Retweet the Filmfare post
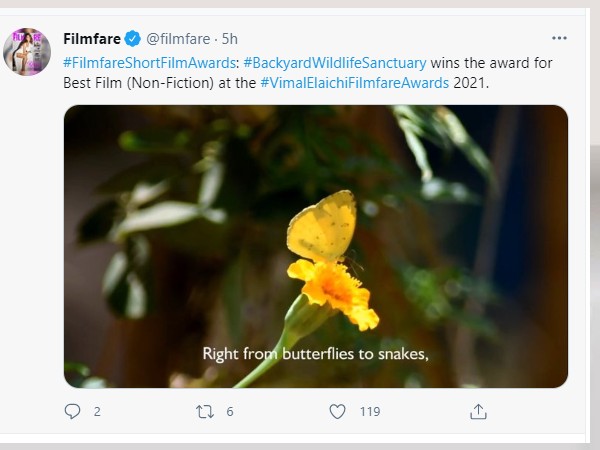Viewport: 600px width, 450px height. coord(204,411)
